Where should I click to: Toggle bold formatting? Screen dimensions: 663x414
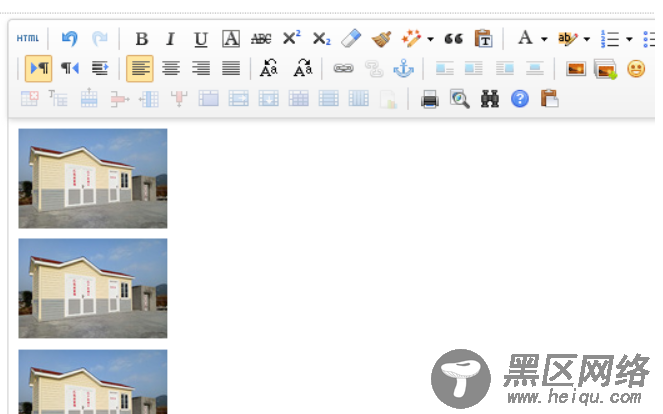click(142, 39)
